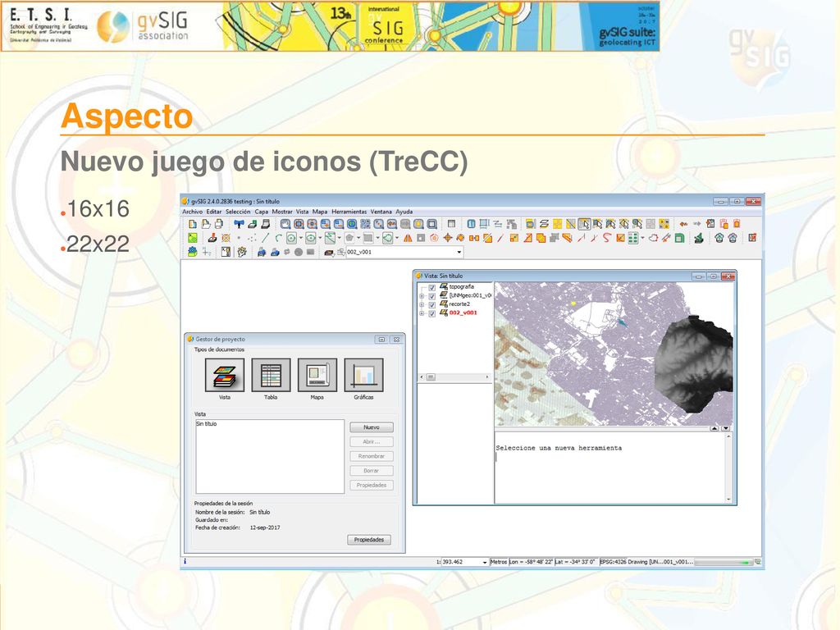Open the Herramientas menu
Viewport: 840px width, 630px height.
pyautogui.click(x=349, y=212)
